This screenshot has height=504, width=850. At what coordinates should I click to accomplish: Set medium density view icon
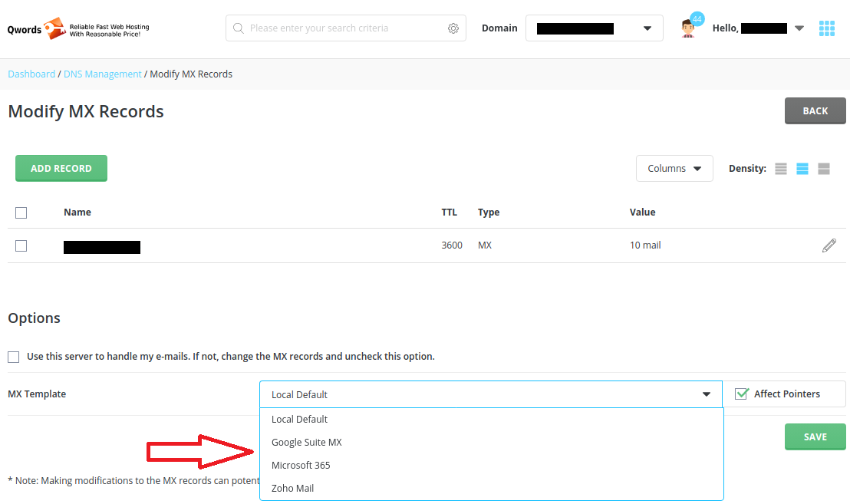(802, 169)
